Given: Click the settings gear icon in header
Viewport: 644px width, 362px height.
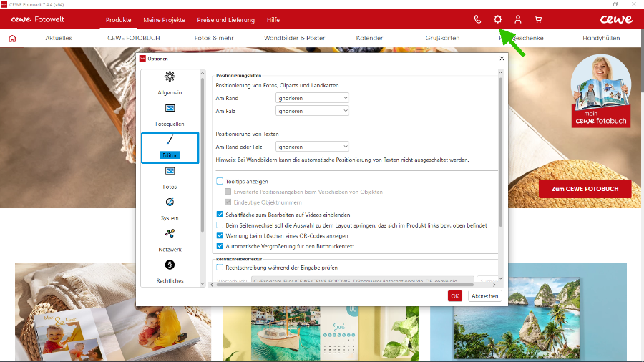Looking at the screenshot, I should (x=498, y=19).
